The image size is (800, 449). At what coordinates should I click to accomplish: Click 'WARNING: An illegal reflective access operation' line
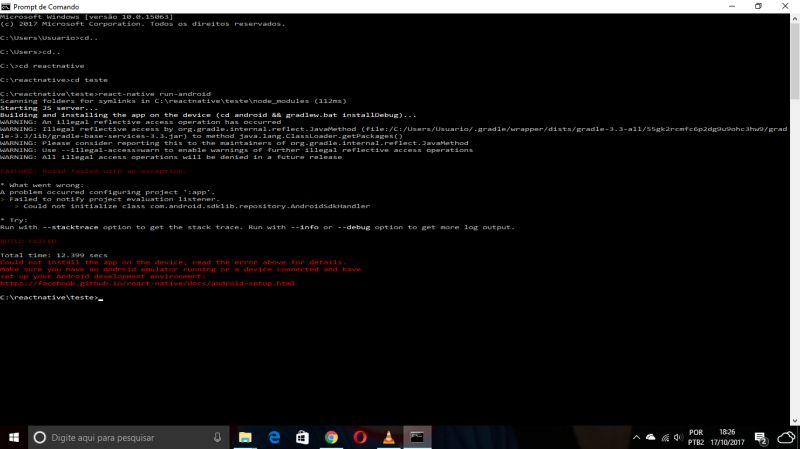click(141, 122)
